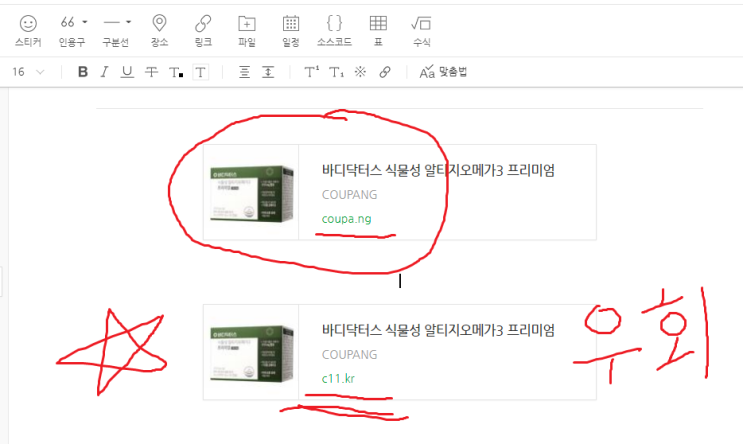Toggle strikethrough formatting
The height and width of the screenshot is (444, 743).
pyautogui.click(x=151, y=72)
